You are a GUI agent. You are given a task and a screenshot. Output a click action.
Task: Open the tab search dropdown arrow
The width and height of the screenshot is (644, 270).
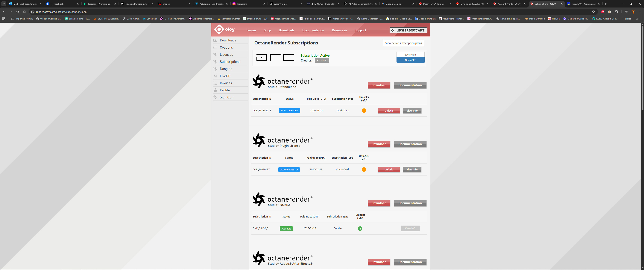[x=4, y=4]
